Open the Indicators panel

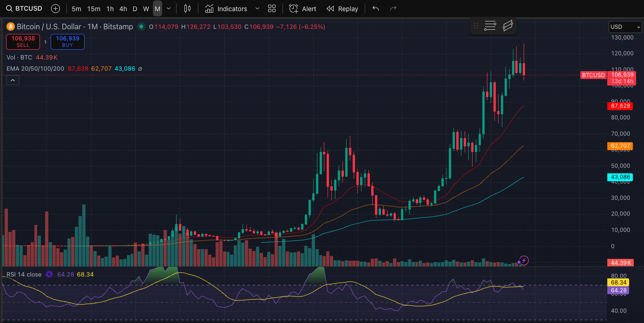pos(226,8)
